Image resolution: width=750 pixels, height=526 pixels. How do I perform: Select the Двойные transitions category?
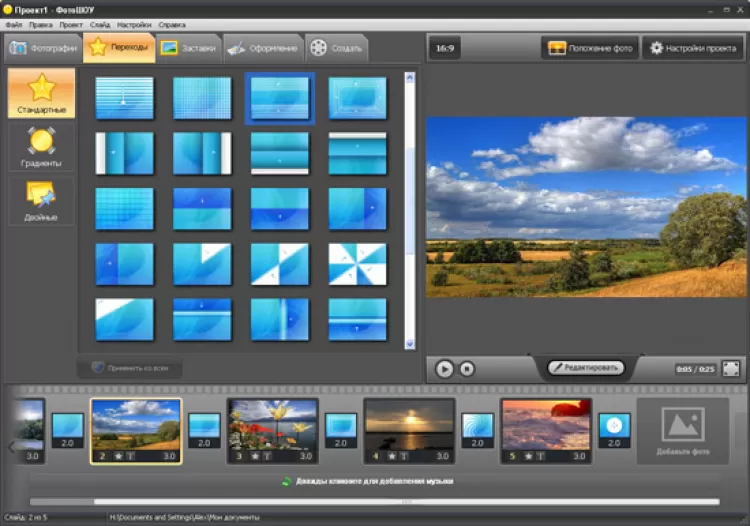(x=42, y=201)
